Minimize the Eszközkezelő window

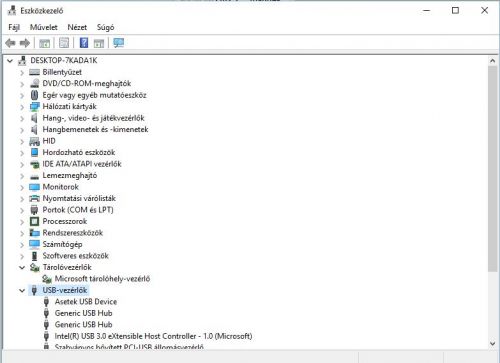[x=426, y=11]
